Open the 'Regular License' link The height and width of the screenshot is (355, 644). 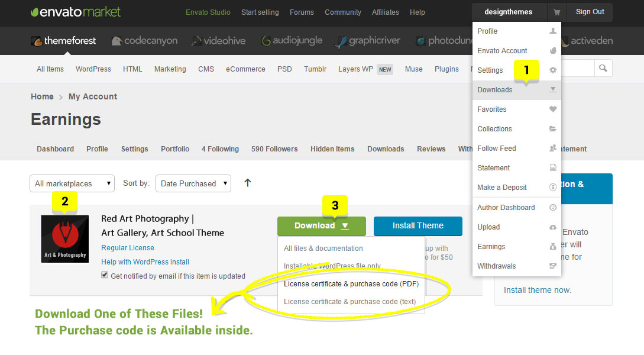click(x=127, y=247)
